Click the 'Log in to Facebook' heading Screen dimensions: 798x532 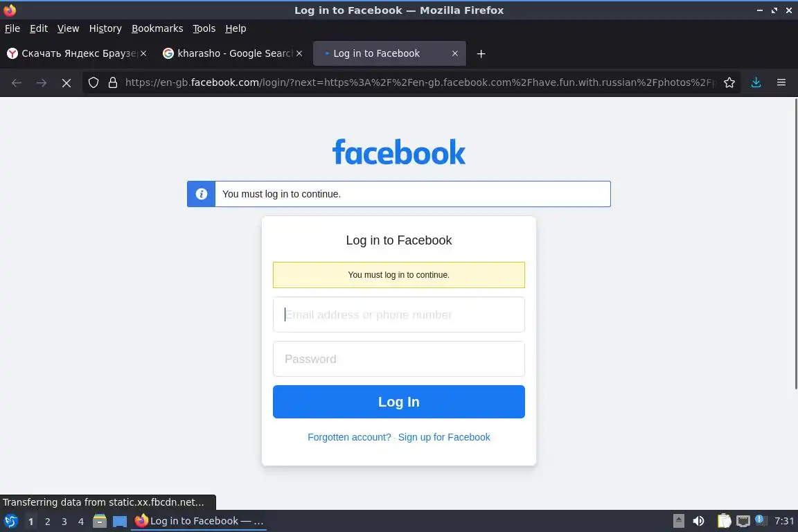[x=398, y=240]
